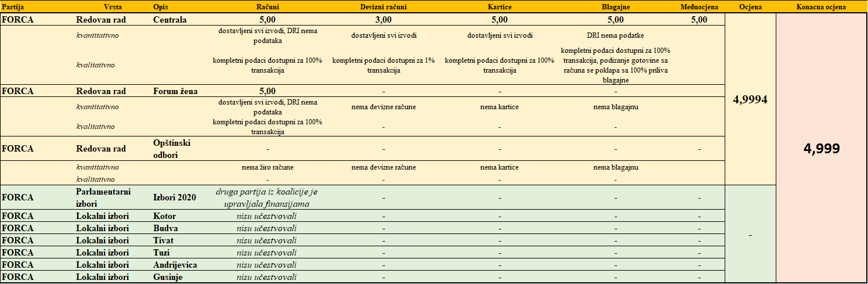Select the Tivat cell

coord(164,240)
